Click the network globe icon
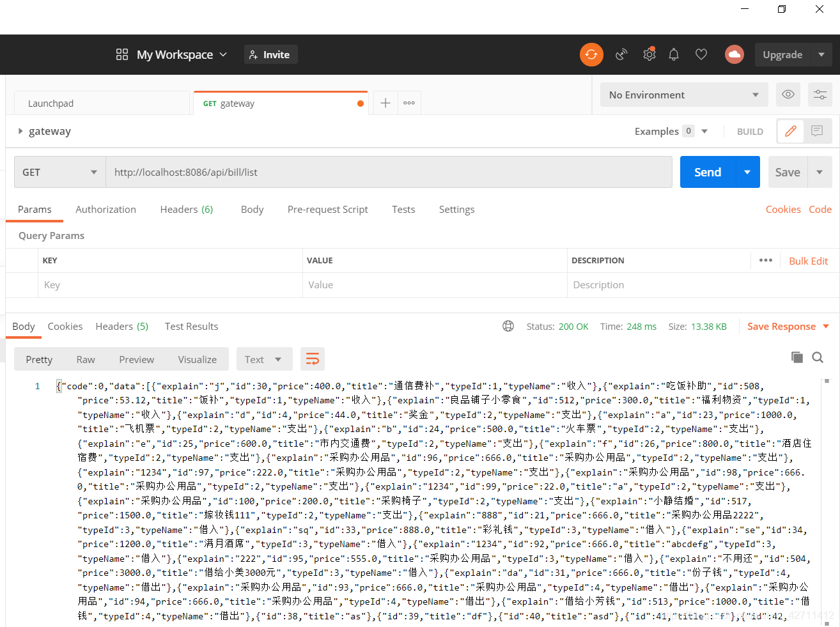 [508, 326]
